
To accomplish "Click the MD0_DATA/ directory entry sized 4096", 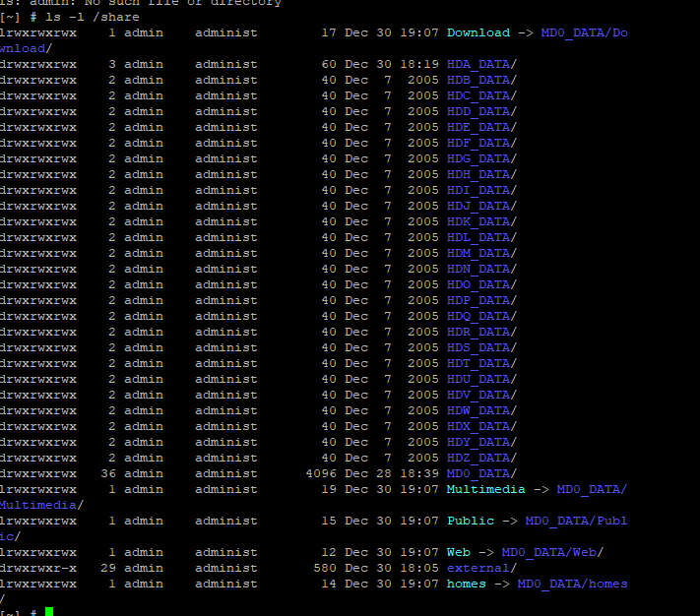I will tap(481, 473).
